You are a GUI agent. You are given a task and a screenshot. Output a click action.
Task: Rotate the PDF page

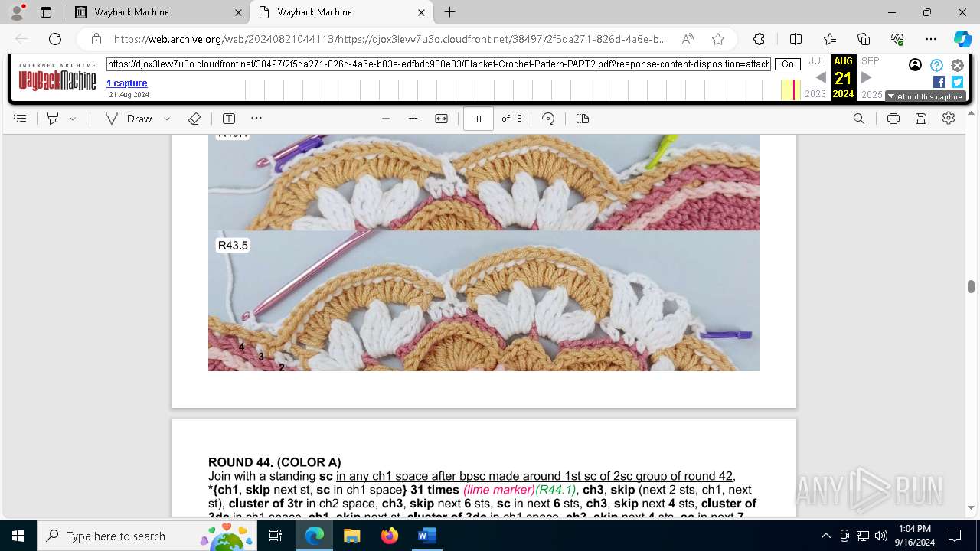pos(548,119)
